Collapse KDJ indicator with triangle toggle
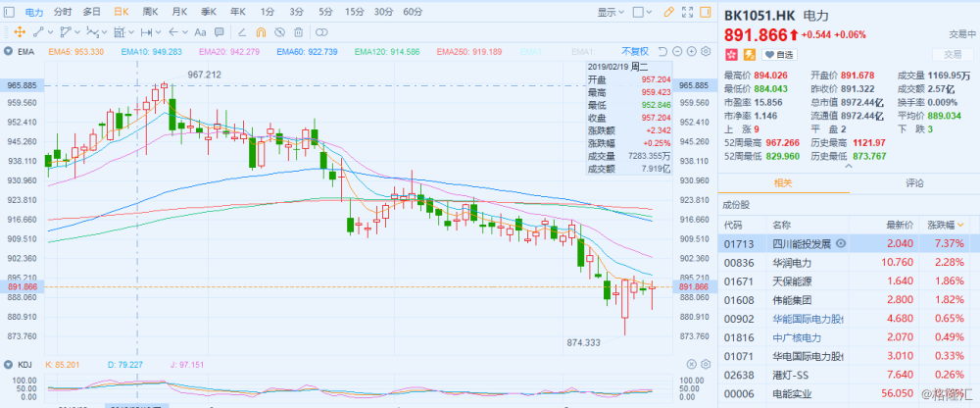 tap(10, 364)
